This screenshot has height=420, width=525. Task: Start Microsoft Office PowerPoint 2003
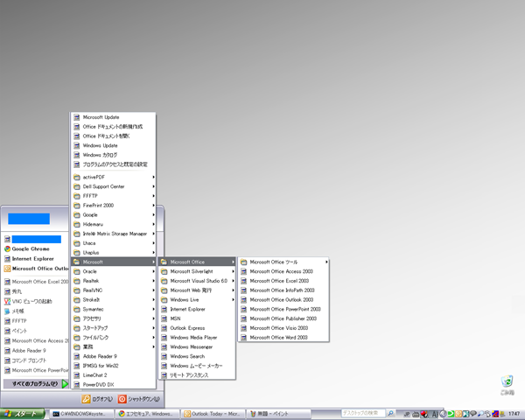click(x=283, y=309)
